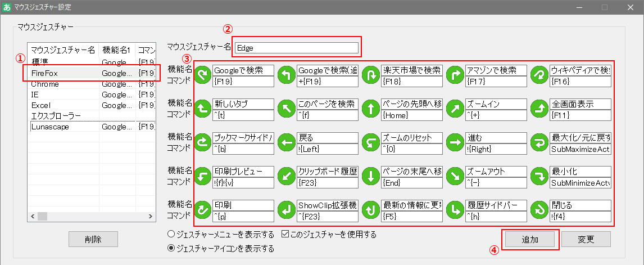Click gesture icon beside +{F19} command
Image resolution: width=644 pixels, height=265 pixels.
pyautogui.click(x=287, y=76)
